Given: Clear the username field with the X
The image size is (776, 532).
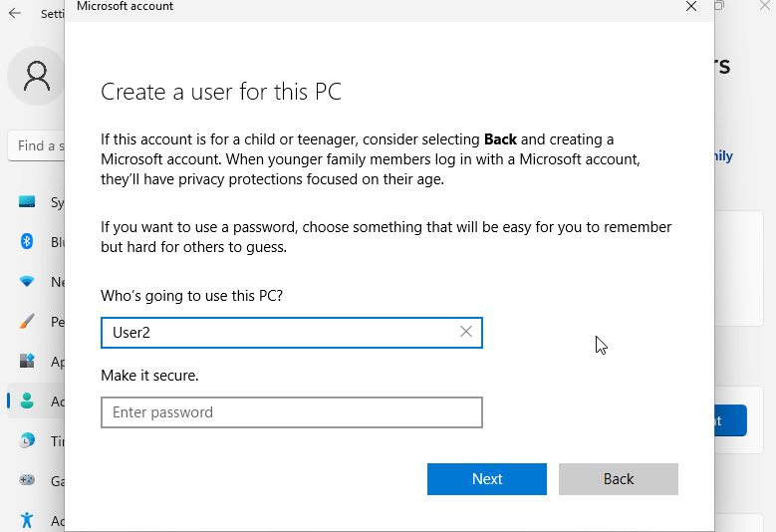Looking at the screenshot, I should [465, 332].
